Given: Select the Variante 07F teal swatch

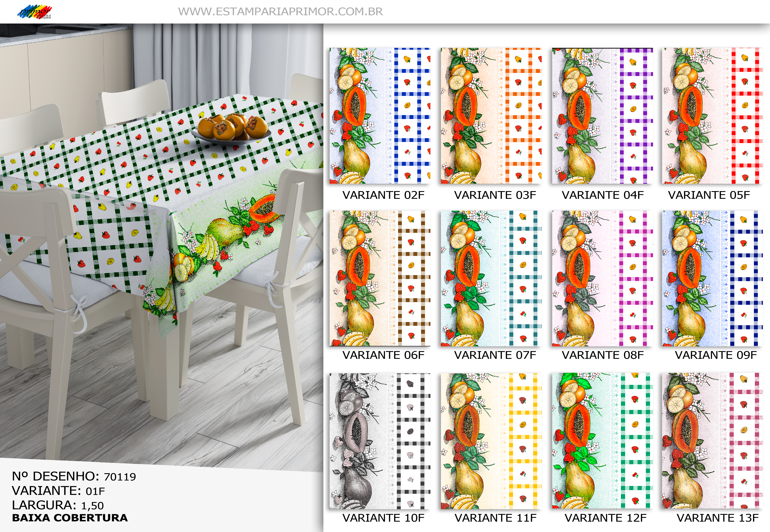Looking at the screenshot, I should pos(491,278).
